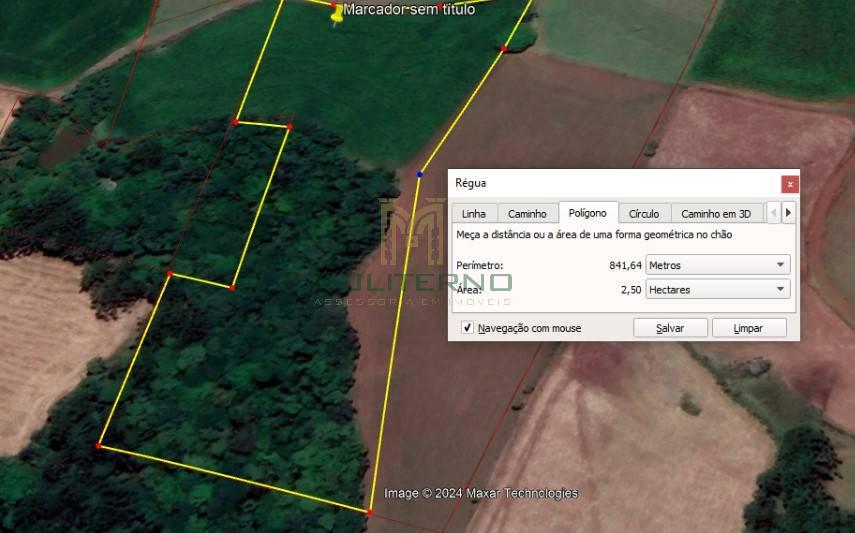Click the yellow pushpin placemark icon

336,13
